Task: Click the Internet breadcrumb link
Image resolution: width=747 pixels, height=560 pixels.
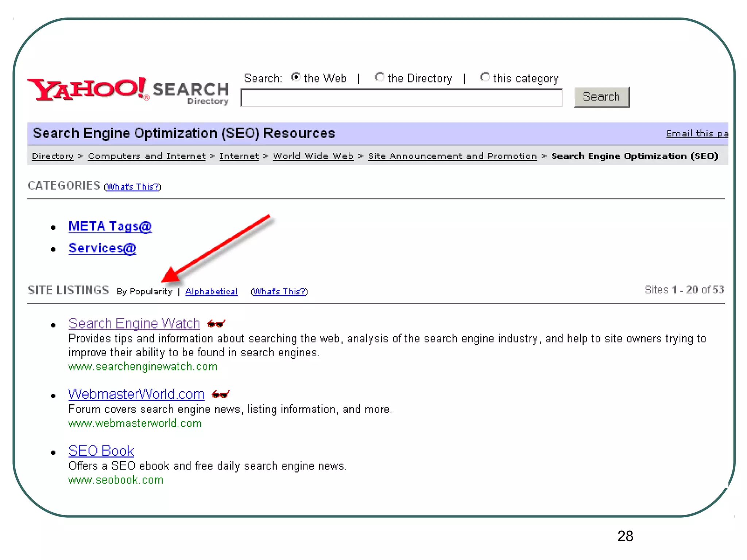Action: click(x=239, y=156)
